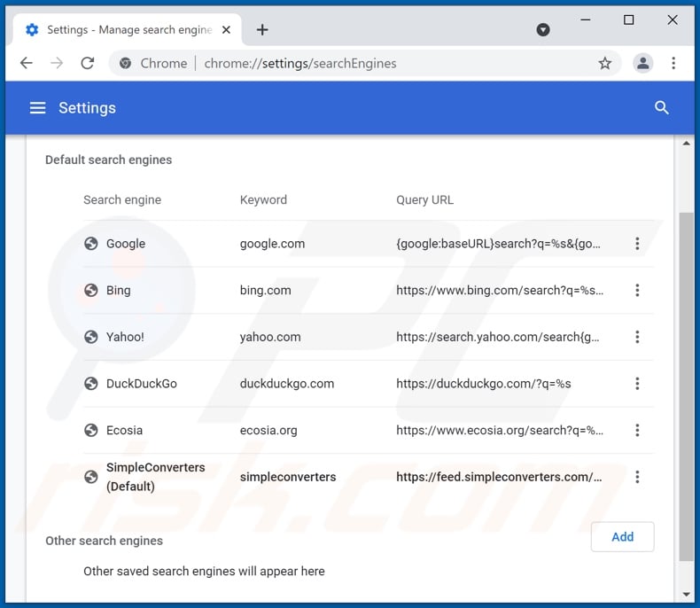Click the www.bing.com query URL

point(500,290)
